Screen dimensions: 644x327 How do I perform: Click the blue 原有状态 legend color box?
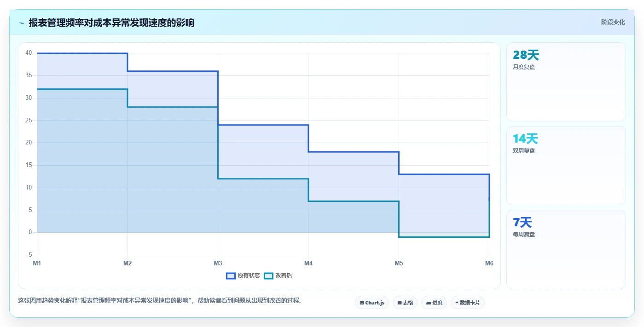coord(231,275)
